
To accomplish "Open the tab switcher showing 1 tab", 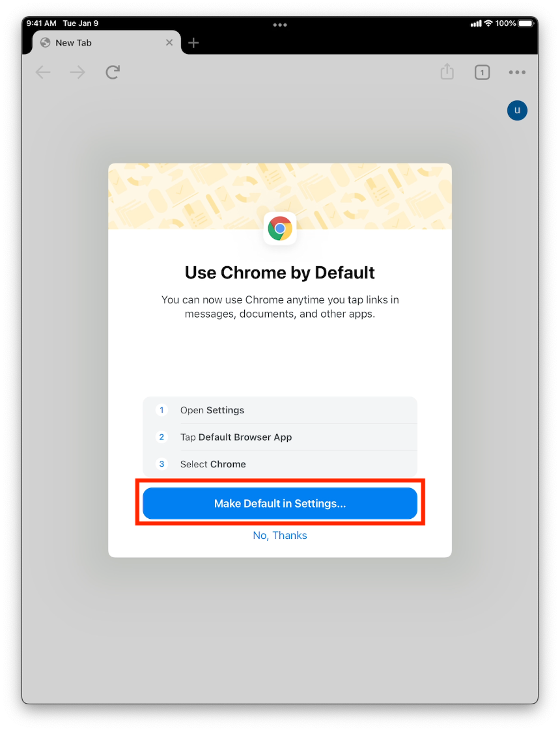I will (482, 72).
